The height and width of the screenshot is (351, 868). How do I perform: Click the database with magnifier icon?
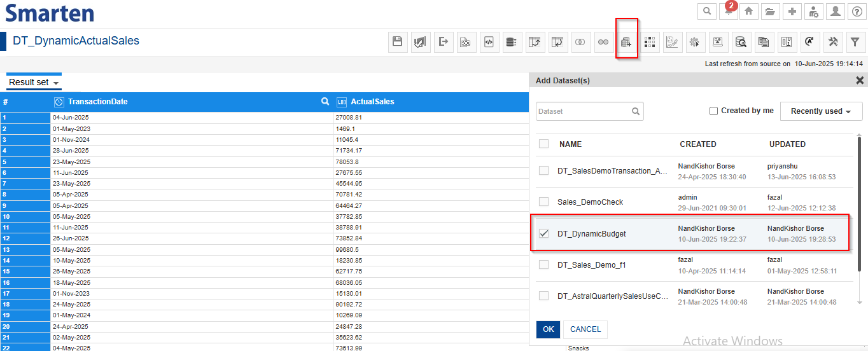[x=741, y=42]
